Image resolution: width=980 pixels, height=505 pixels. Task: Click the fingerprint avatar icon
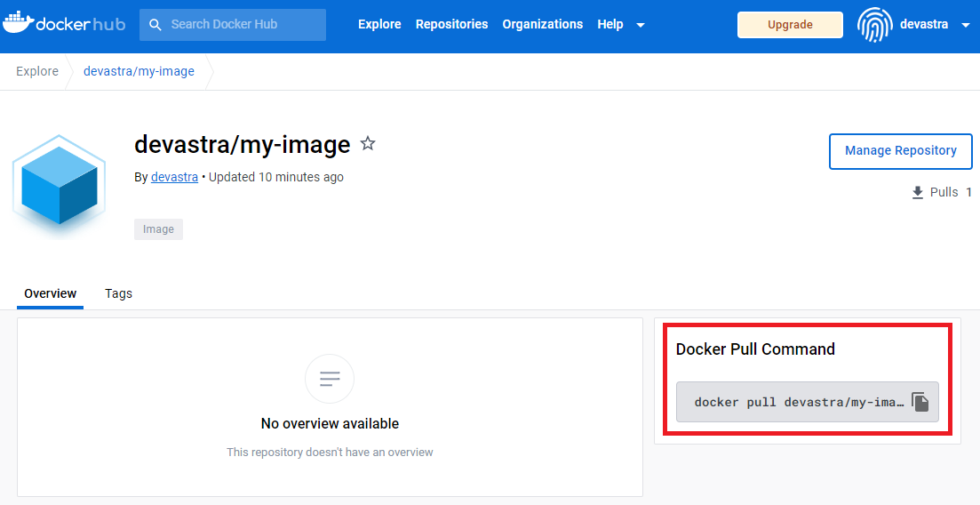875,24
